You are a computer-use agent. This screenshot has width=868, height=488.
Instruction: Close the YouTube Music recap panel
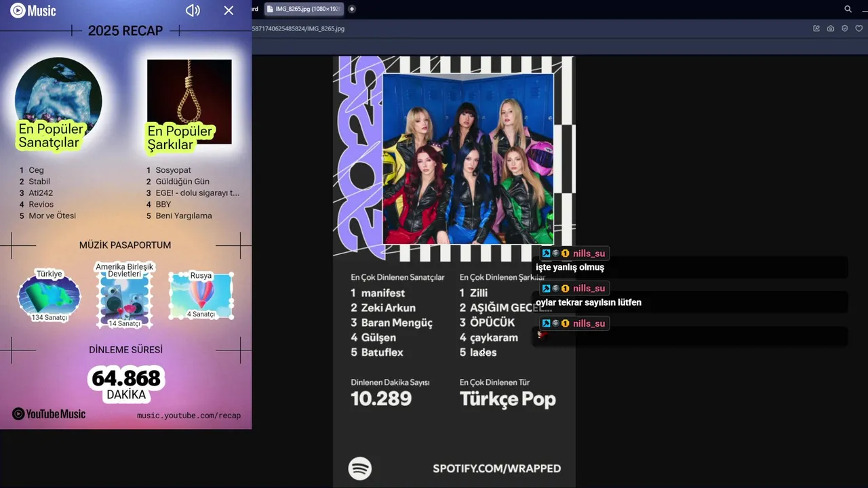(229, 10)
